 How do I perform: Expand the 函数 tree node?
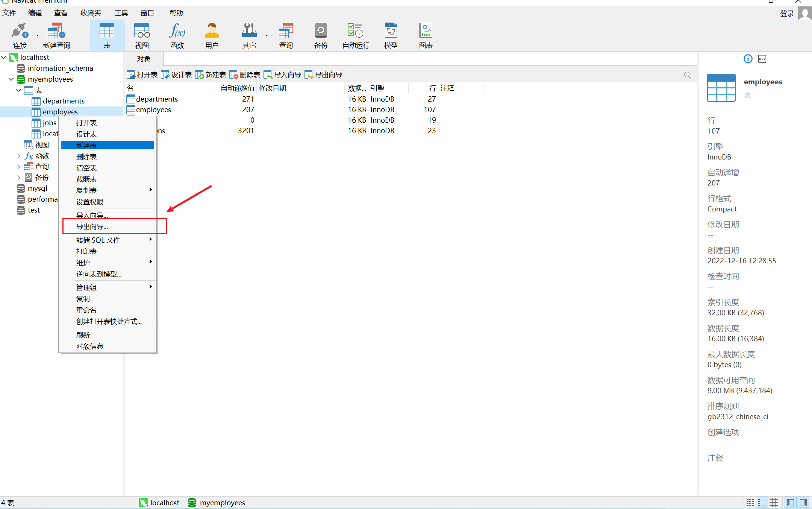pos(19,156)
